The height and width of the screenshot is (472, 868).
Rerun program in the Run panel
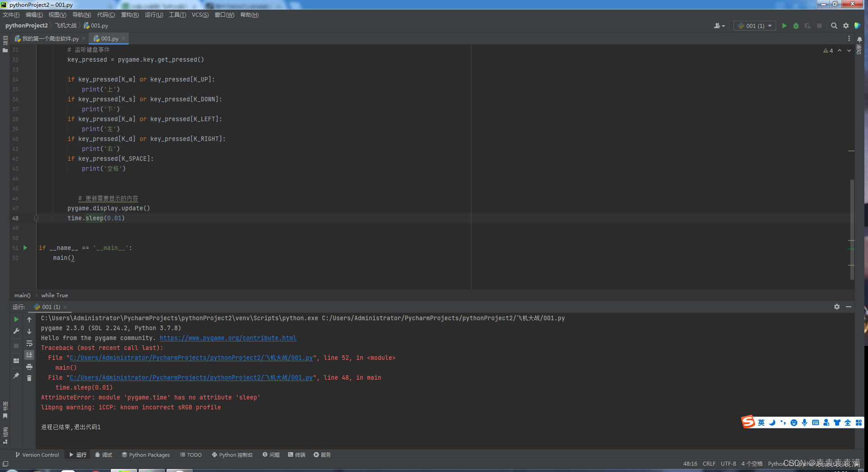tap(16, 319)
